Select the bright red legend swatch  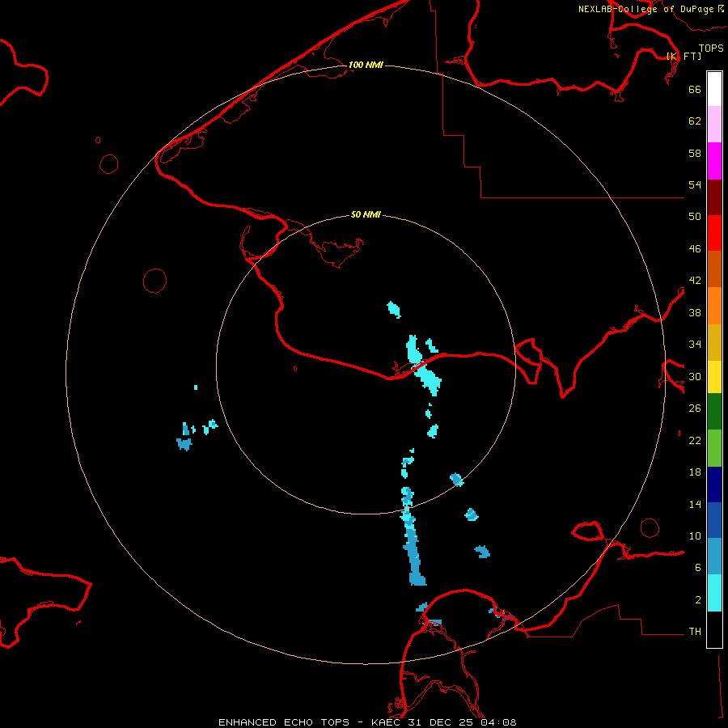point(714,233)
